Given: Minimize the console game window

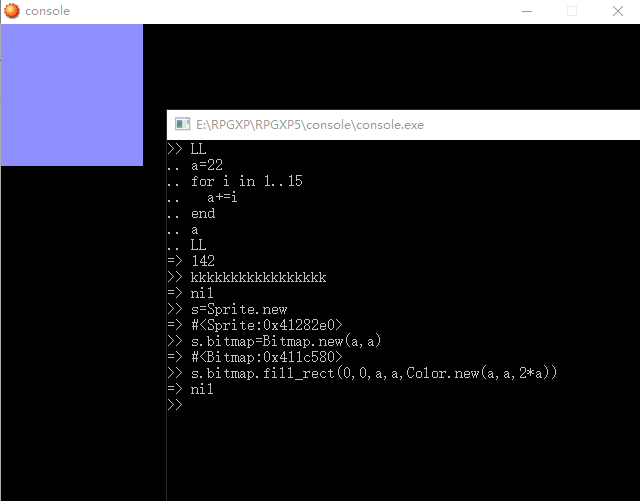Looking at the screenshot, I should click(527, 11).
